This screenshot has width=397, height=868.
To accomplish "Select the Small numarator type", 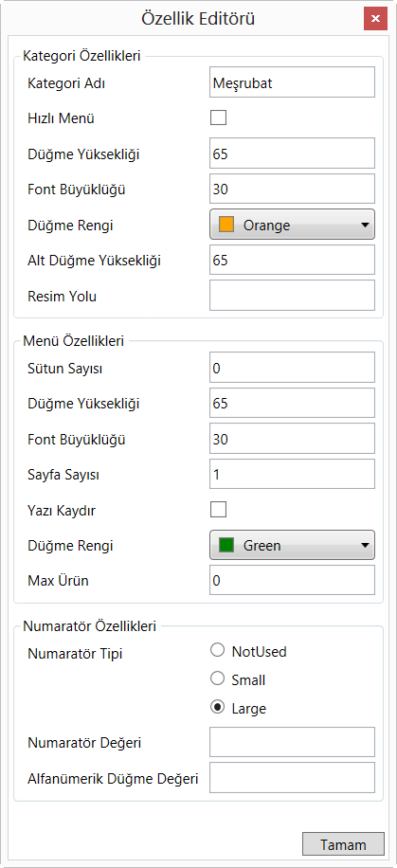I will pyautogui.click(x=238, y=679).
